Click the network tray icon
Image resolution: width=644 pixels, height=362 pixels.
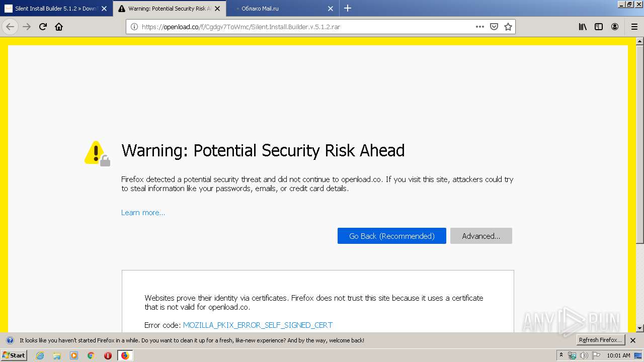(x=572, y=355)
